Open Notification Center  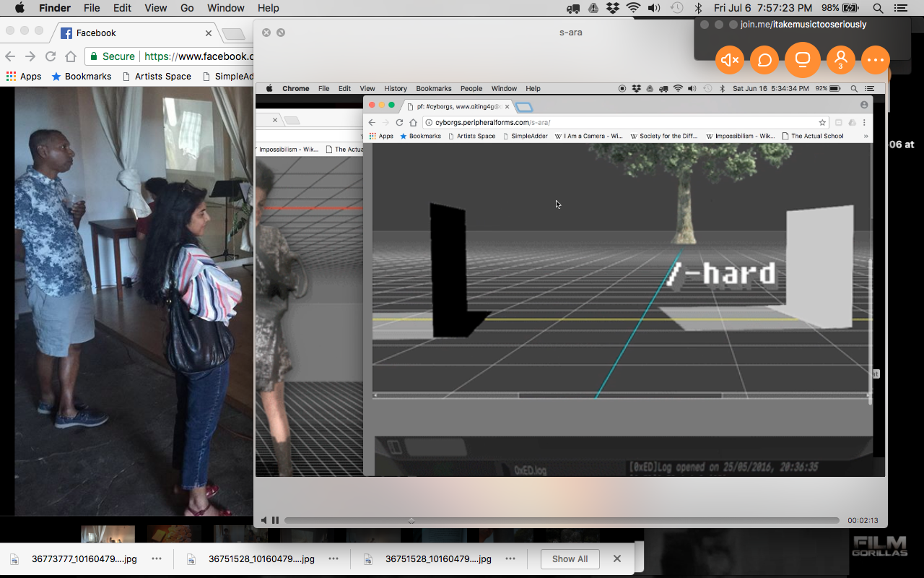pyautogui.click(x=900, y=9)
